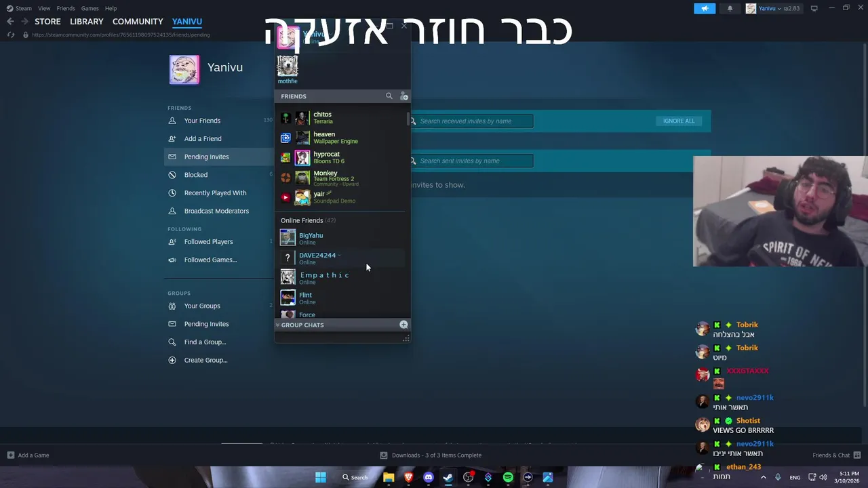The image size is (868, 488).
Task: Open the Steam notifications bell
Action: 730,8
